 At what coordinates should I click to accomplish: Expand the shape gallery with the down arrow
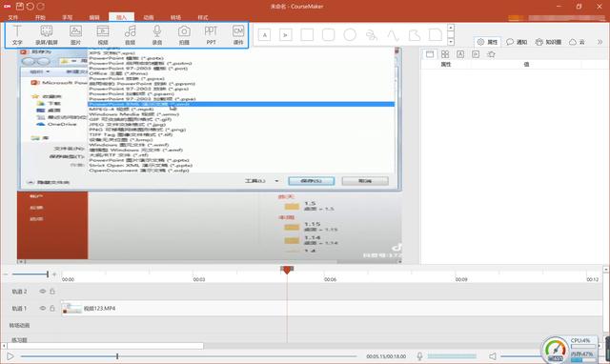click(451, 42)
